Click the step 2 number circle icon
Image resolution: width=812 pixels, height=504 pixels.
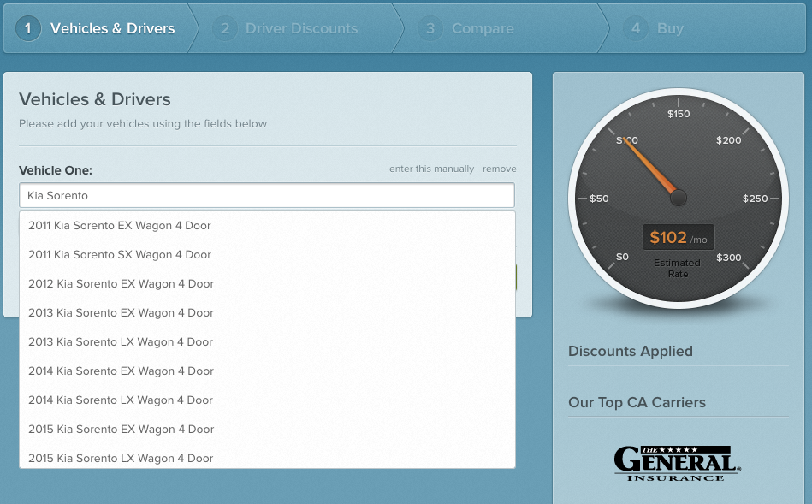pyautogui.click(x=225, y=28)
